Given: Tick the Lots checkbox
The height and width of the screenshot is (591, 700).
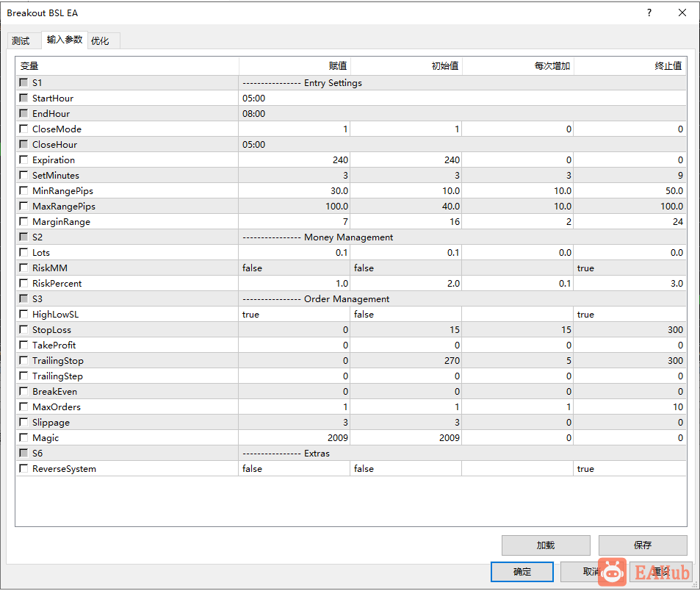Looking at the screenshot, I should [x=24, y=252].
